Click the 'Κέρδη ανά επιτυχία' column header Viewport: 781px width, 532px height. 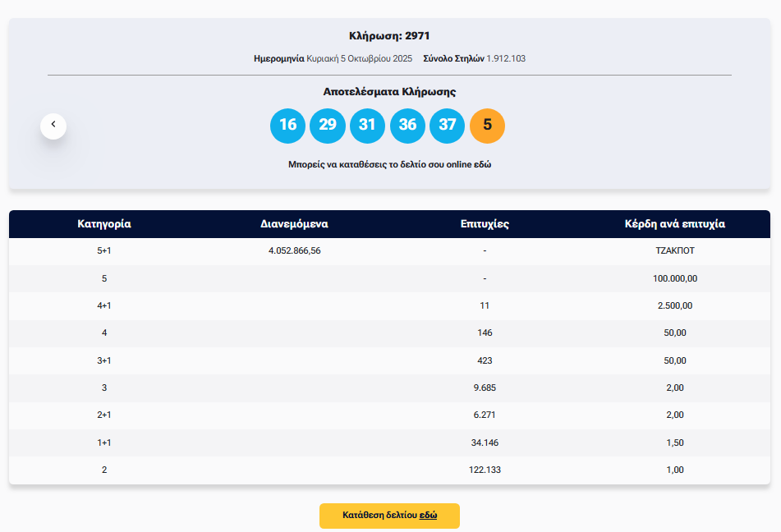675,224
